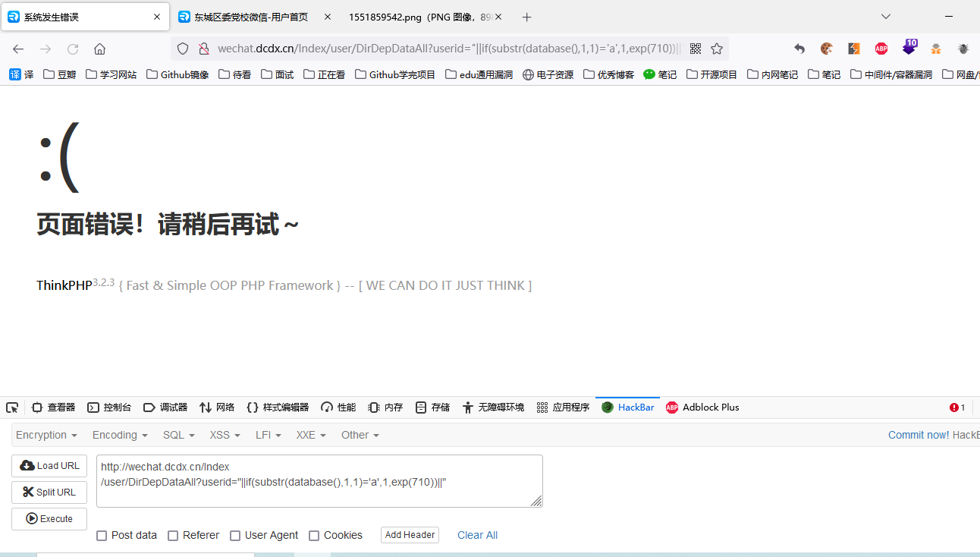Screen dimensions: 980x557
Task: Open the edu通用漏洞 bookmark folder
Action: (479, 74)
